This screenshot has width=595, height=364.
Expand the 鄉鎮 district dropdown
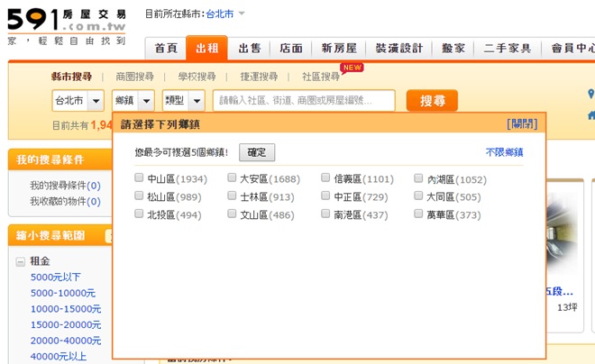[133, 101]
